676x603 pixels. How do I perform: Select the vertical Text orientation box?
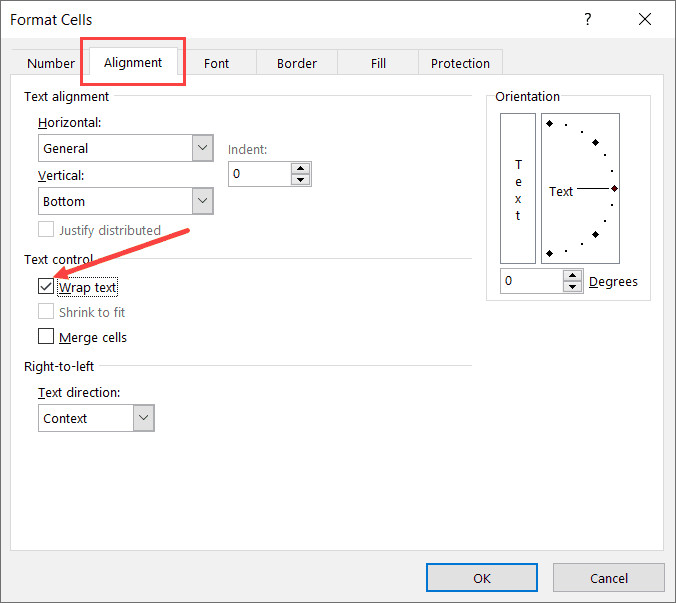tap(518, 189)
